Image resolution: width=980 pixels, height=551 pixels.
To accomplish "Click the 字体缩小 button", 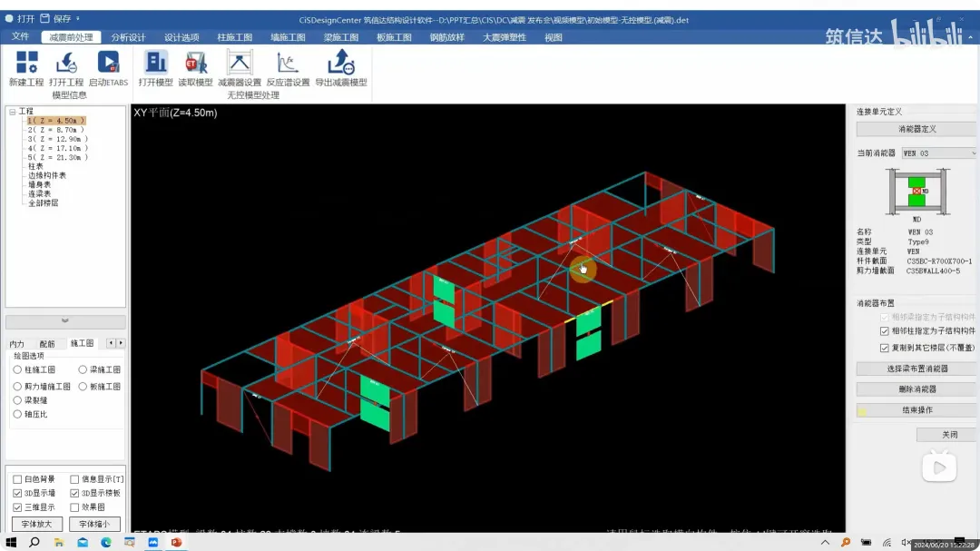I will click(x=94, y=524).
